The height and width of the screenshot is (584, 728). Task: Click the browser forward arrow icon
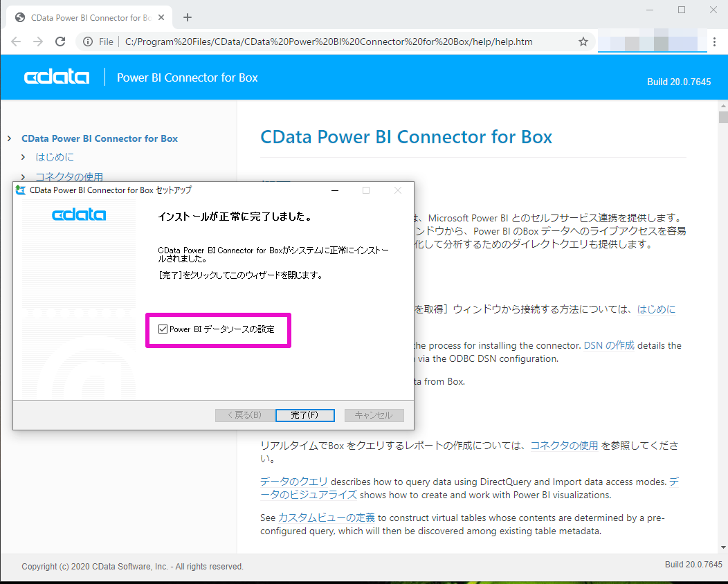pos(38,42)
